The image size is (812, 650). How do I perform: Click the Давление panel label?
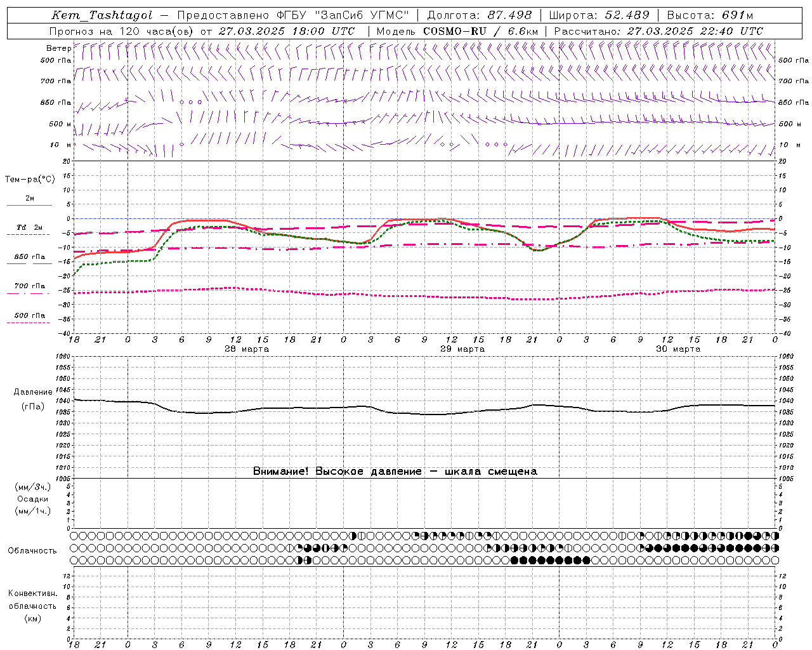point(33,392)
